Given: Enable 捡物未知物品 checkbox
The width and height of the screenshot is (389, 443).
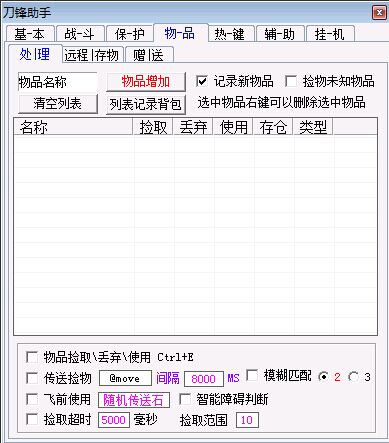Looking at the screenshot, I should (291, 81).
